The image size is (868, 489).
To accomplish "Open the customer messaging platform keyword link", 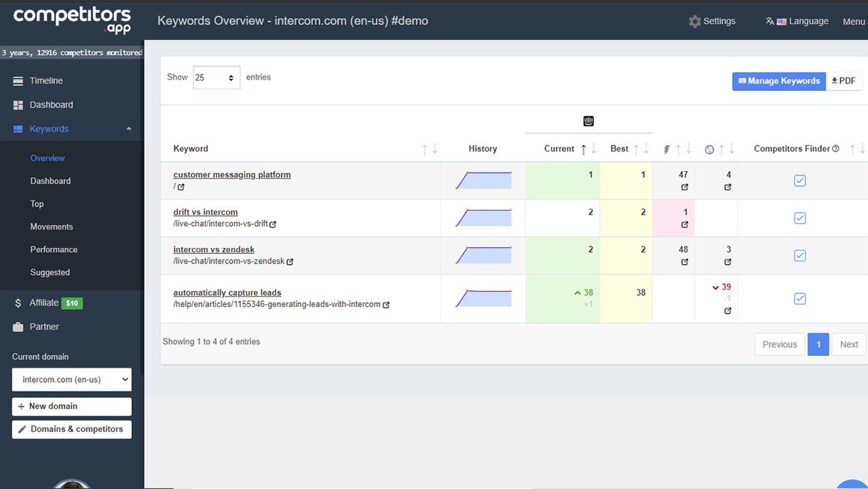I will coord(231,175).
